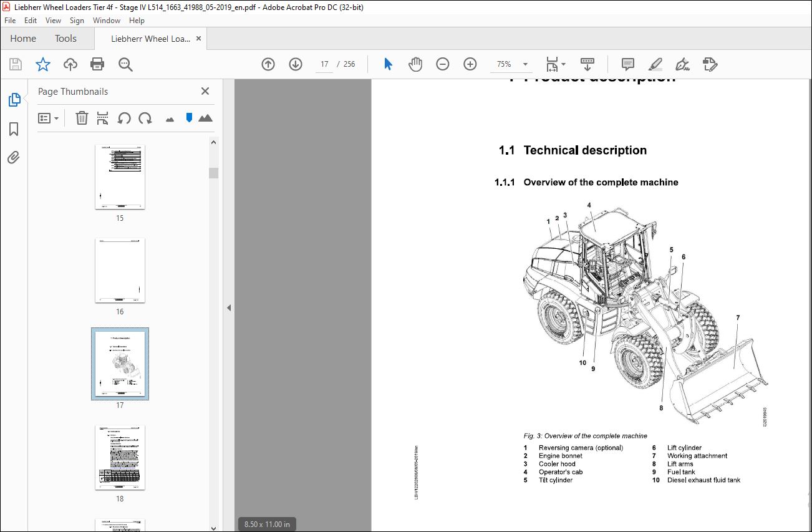
Task: Open the Window menu
Action: [x=107, y=21]
